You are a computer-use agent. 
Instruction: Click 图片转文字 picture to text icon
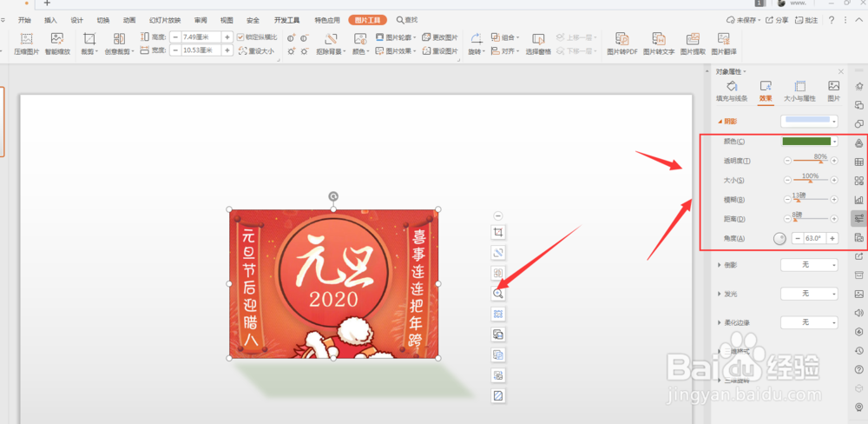659,39
